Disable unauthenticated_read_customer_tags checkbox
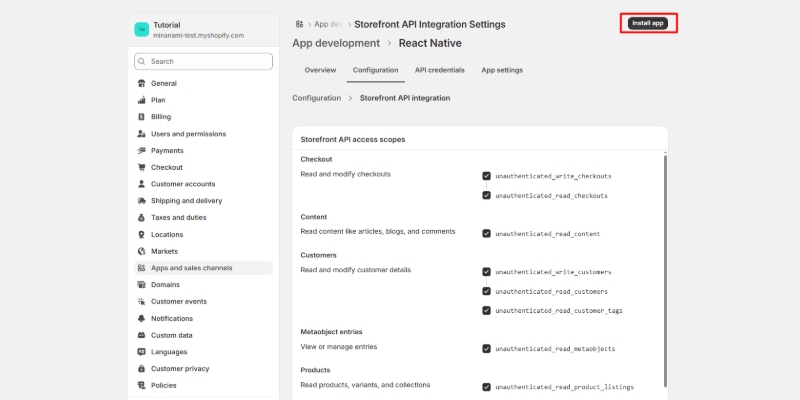The height and width of the screenshot is (400, 800). tap(486, 310)
